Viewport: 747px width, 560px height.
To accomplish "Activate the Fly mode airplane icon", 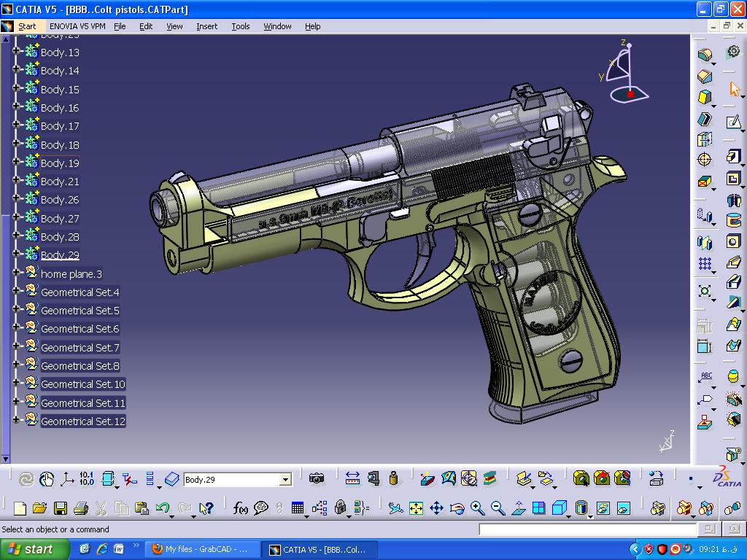I will pos(395,508).
